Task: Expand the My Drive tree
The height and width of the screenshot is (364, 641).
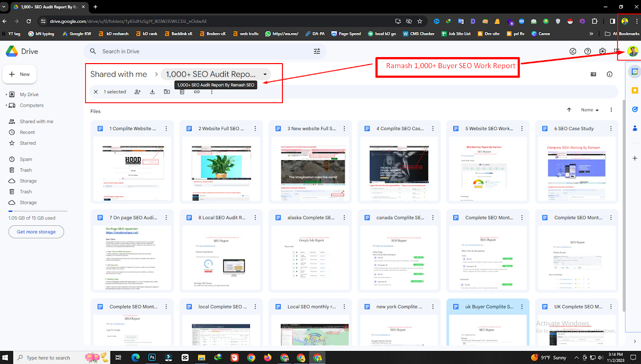Action: tap(6, 94)
